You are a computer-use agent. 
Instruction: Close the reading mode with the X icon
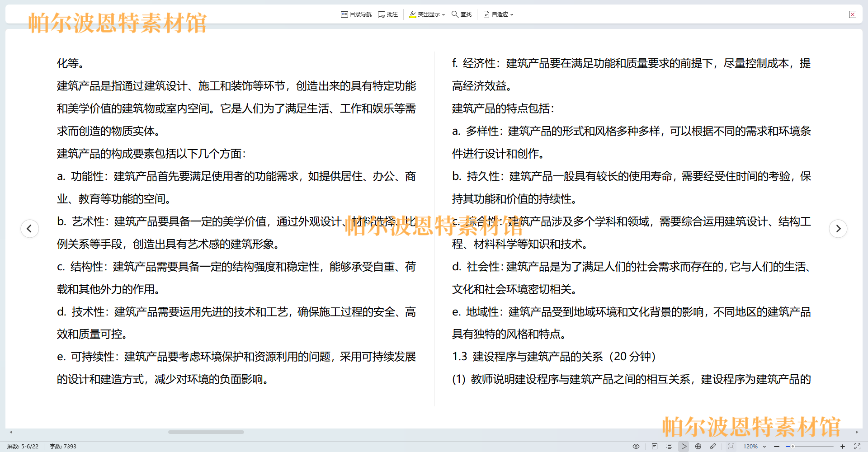pyautogui.click(x=853, y=14)
